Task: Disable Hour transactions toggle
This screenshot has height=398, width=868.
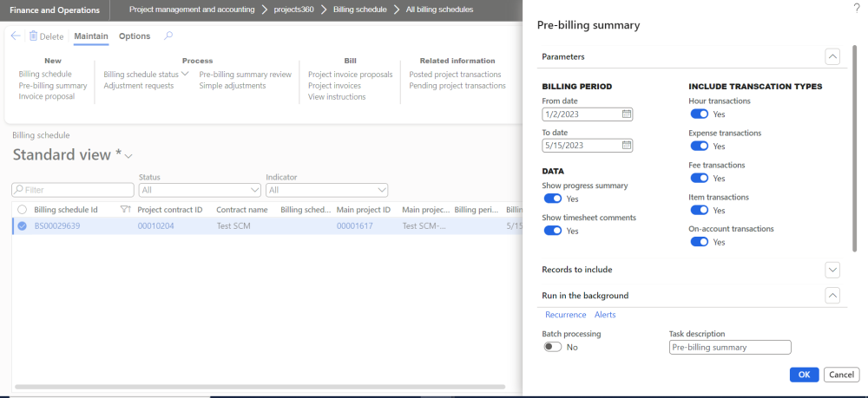Action: click(699, 114)
